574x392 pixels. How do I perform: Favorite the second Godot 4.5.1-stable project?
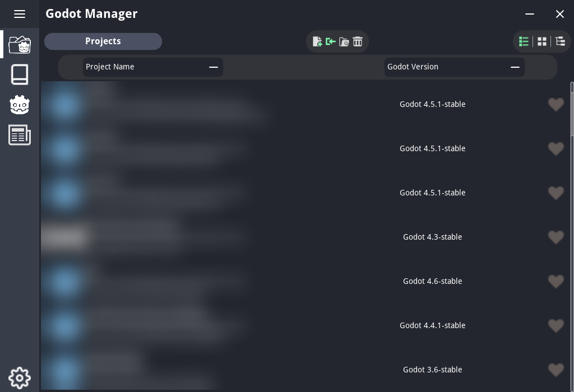(556, 148)
